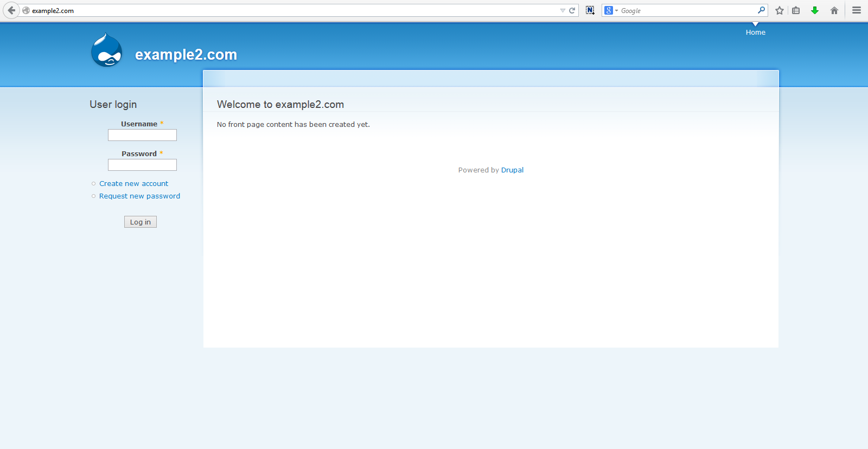Show bookmarks list icon
Screen dimensions: 868x449
(x=796, y=10)
